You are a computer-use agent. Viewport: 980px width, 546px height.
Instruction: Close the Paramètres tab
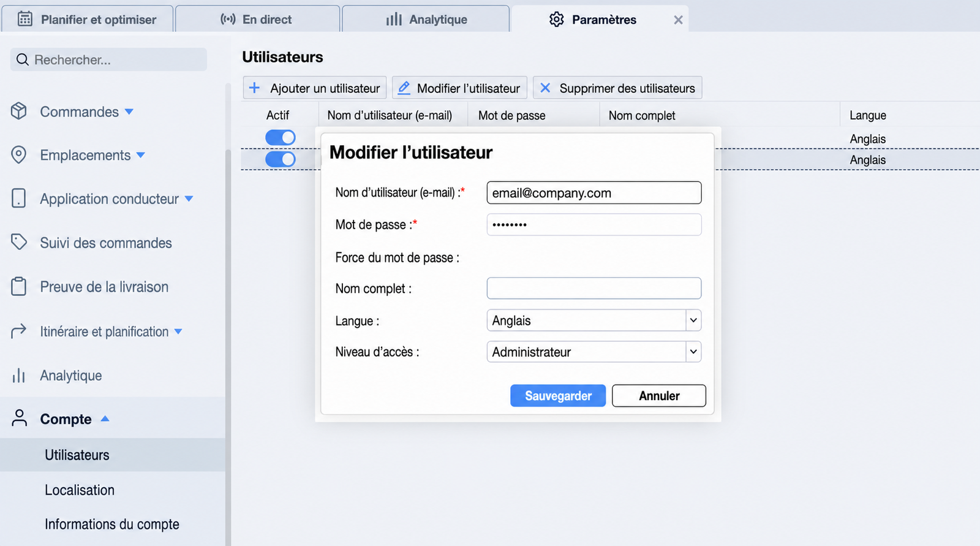tap(678, 20)
